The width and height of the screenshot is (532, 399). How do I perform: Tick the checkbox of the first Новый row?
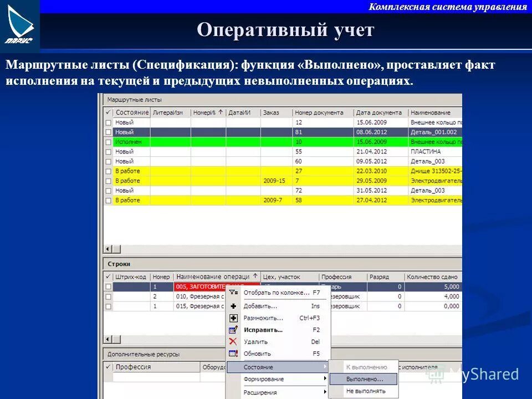(106, 122)
